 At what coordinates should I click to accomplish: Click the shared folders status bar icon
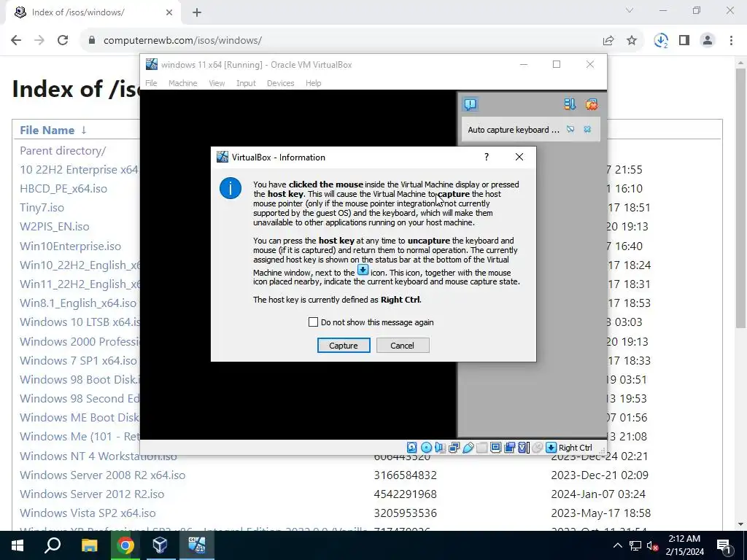(481, 448)
